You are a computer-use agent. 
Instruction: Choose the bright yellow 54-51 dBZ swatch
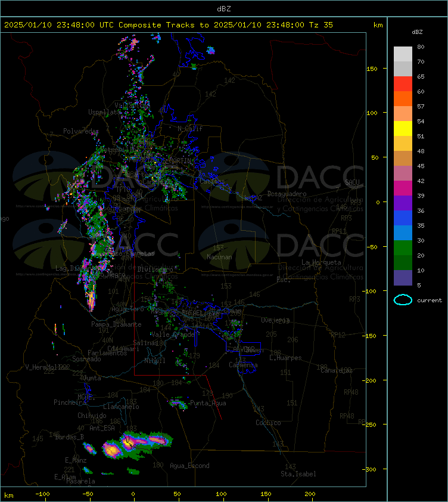coord(403,128)
